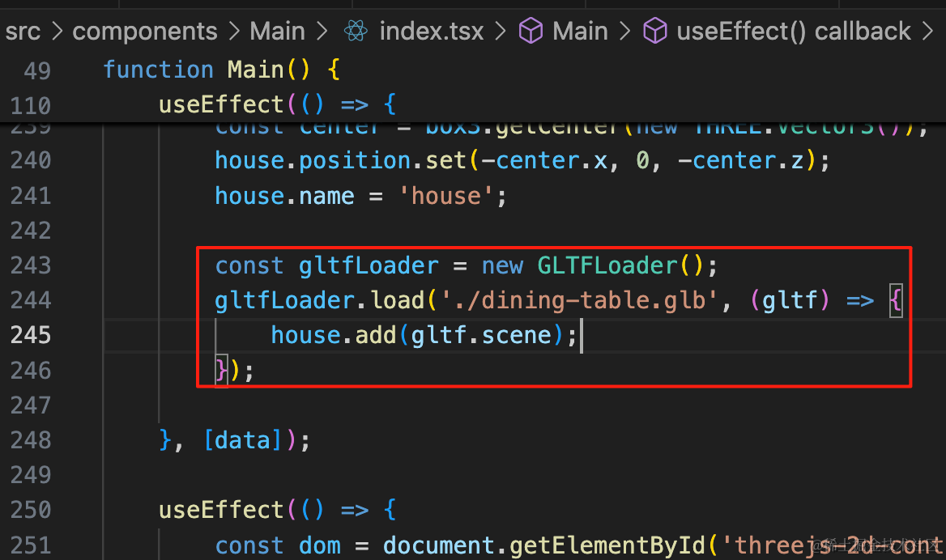Click -center.x argument on line 240
946x560 pixels.
544,161
